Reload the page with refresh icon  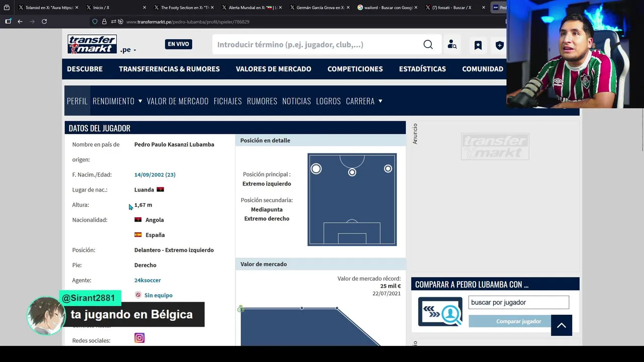coord(44,22)
